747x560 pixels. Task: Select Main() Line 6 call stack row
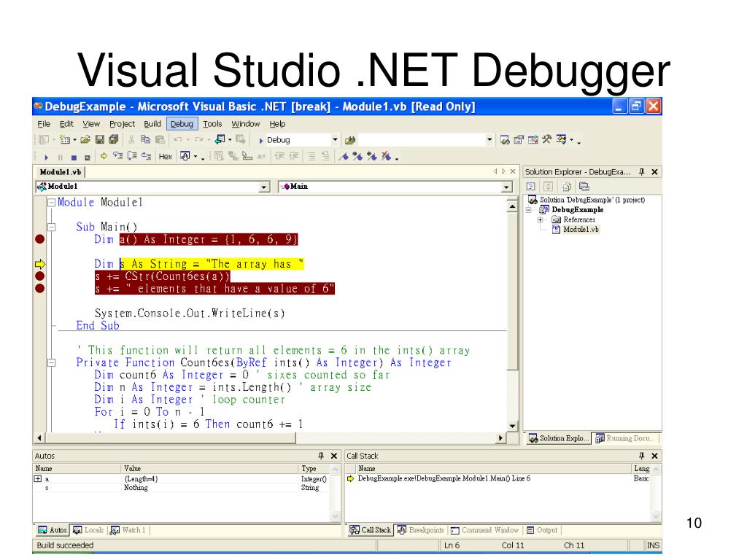click(498, 478)
